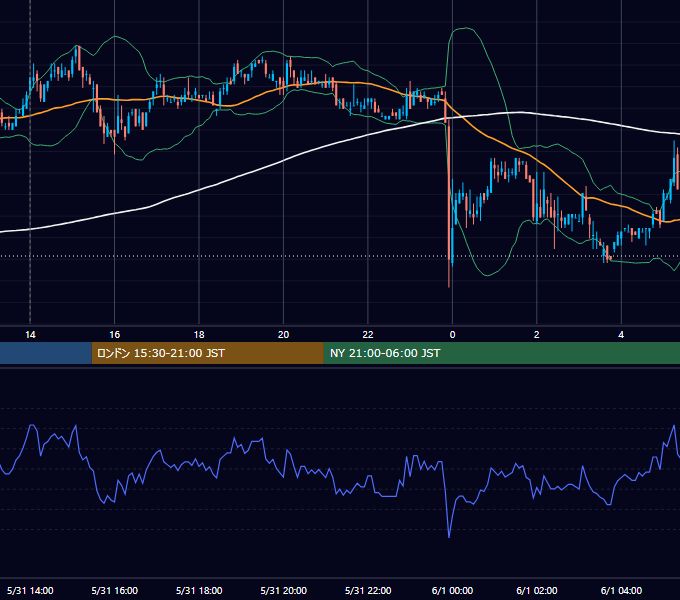Screen dimensions: 680x600
Task: Click the 5/31 20:00 date label
Action: coord(283,590)
